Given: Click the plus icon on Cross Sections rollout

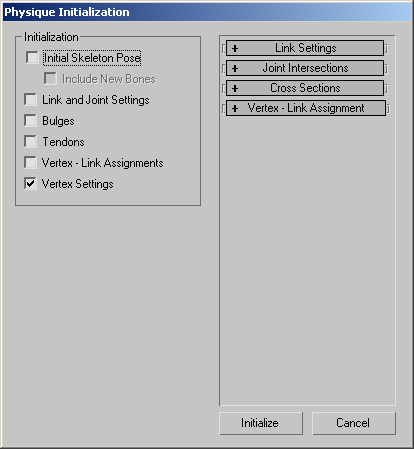Looking at the screenshot, I should pyautogui.click(x=235, y=89).
